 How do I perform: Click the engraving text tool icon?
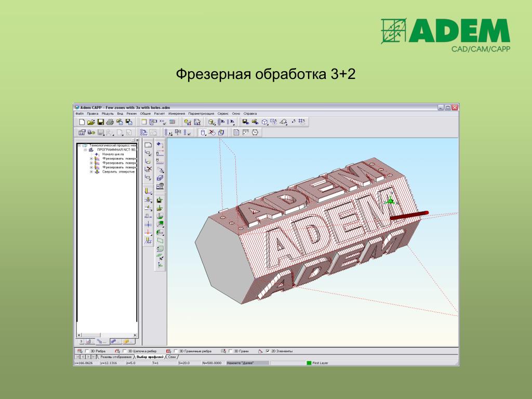(x=148, y=241)
